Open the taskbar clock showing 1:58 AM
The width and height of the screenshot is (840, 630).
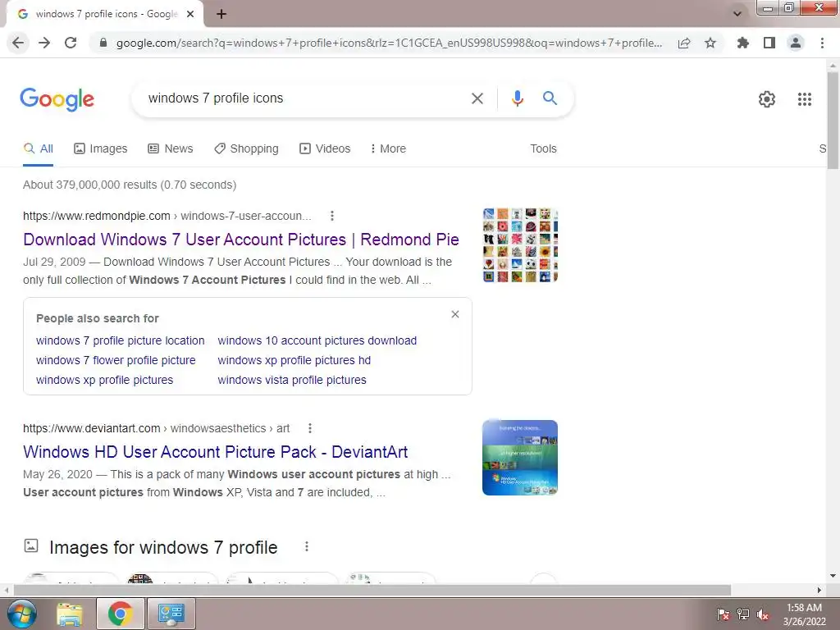point(804,614)
